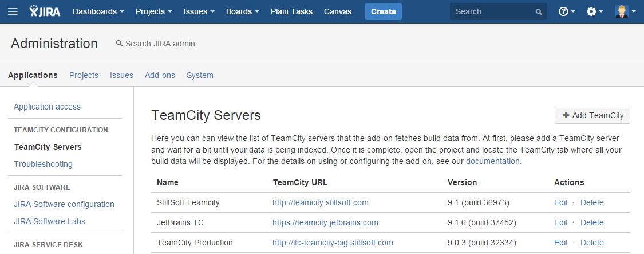The image size is (644, 254).
Task: Open the hamburger sidebar menu icon
Action: click(x=13, y=11)
